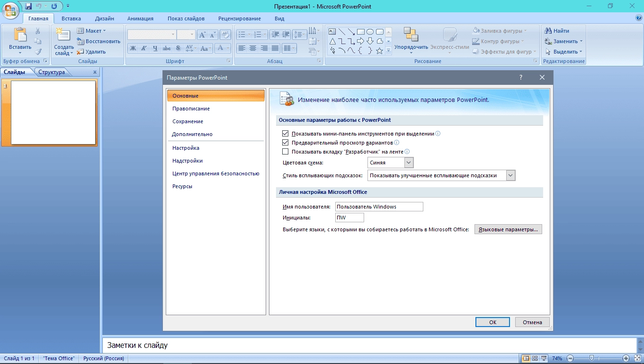Viewport: 644px width, 364px height.
Task: Open the Макет layout dropdown
Action: pos(92,31)
